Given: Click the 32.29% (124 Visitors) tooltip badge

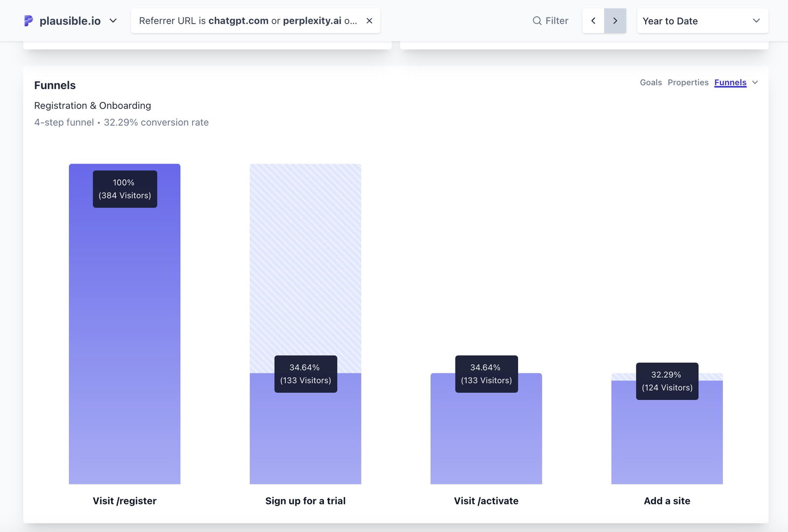Looking at the screenshot, I should 667,381.
